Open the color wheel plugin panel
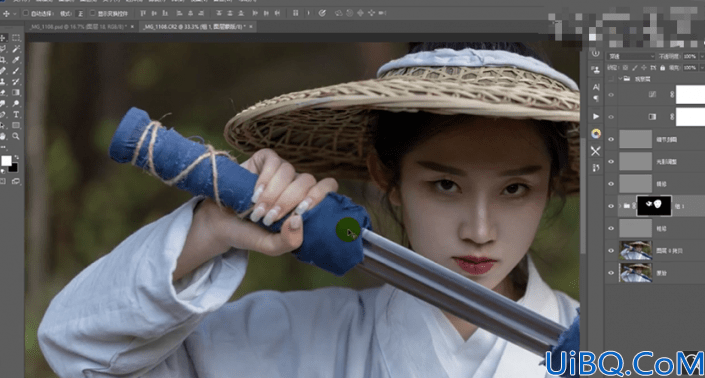Screen dimensions: 705x378 click(x=596, y=134)
